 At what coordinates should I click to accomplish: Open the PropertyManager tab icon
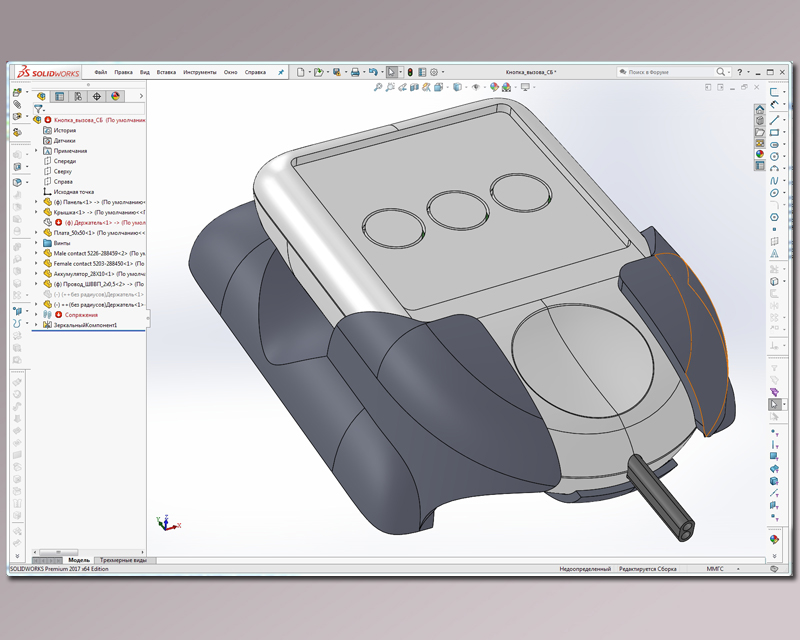pyautogui.click(x=59, y=97)
